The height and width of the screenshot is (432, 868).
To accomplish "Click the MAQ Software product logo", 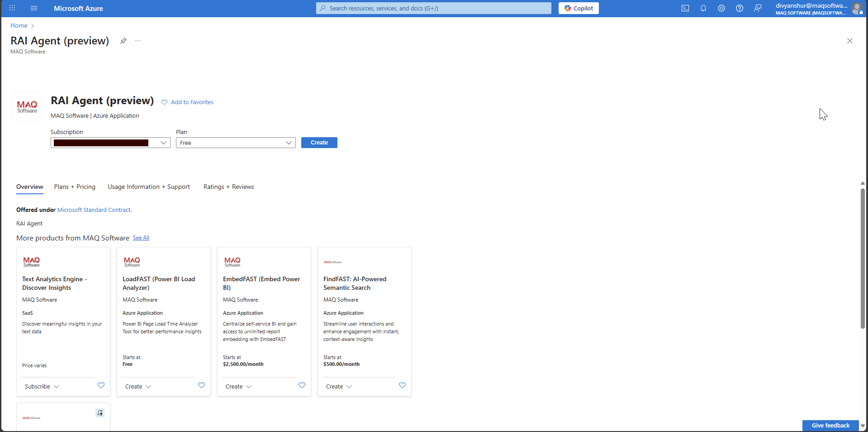I will [x=27, y=107].
